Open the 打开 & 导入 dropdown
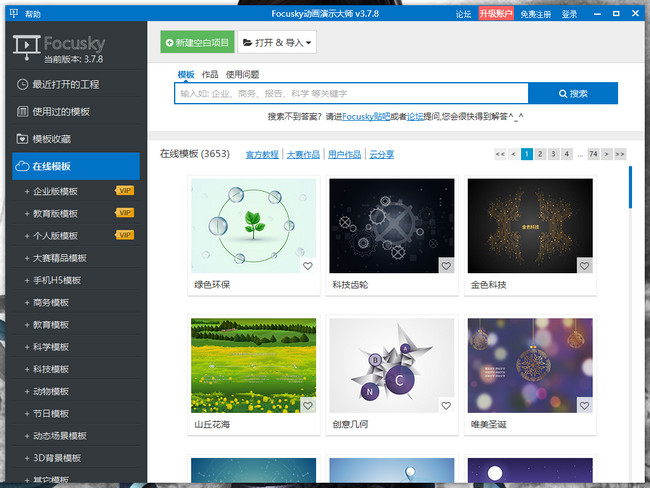This screenshot has height=488, width=650. (x=277, y=42)
